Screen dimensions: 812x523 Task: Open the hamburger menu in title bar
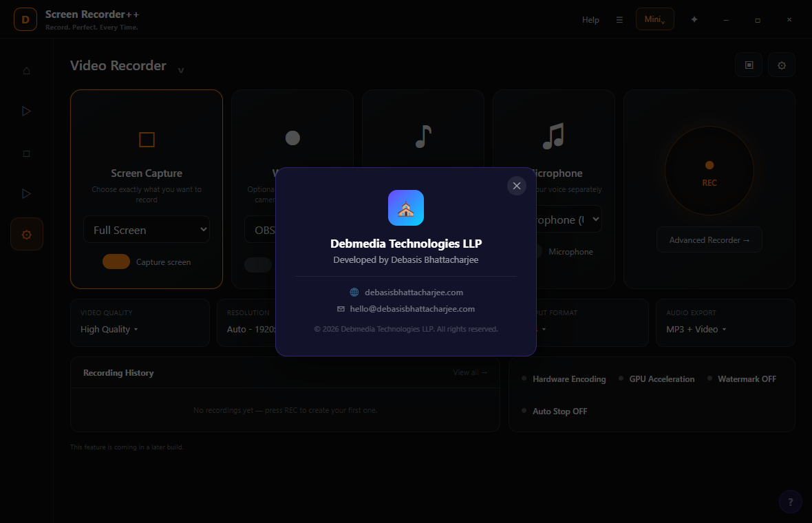point(619,20)
